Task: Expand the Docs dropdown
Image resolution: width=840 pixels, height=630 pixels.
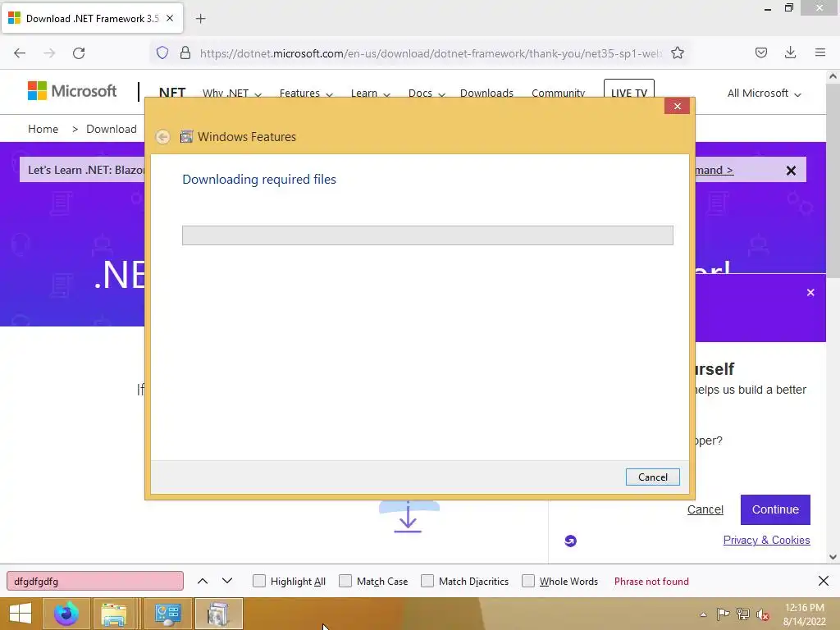Action: [x=427, y=94]
